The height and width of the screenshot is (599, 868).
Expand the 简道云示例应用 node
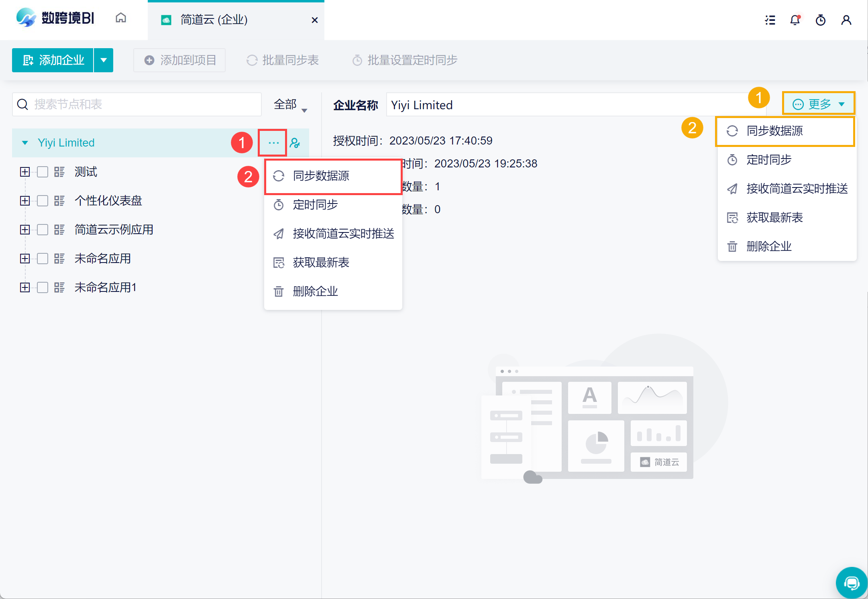click(25, 230)
